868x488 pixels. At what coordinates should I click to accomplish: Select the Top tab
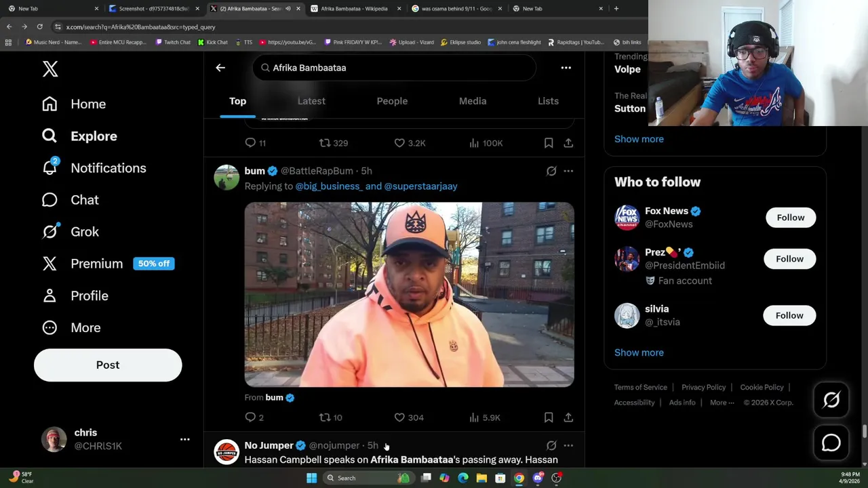(x=237, y=101)
